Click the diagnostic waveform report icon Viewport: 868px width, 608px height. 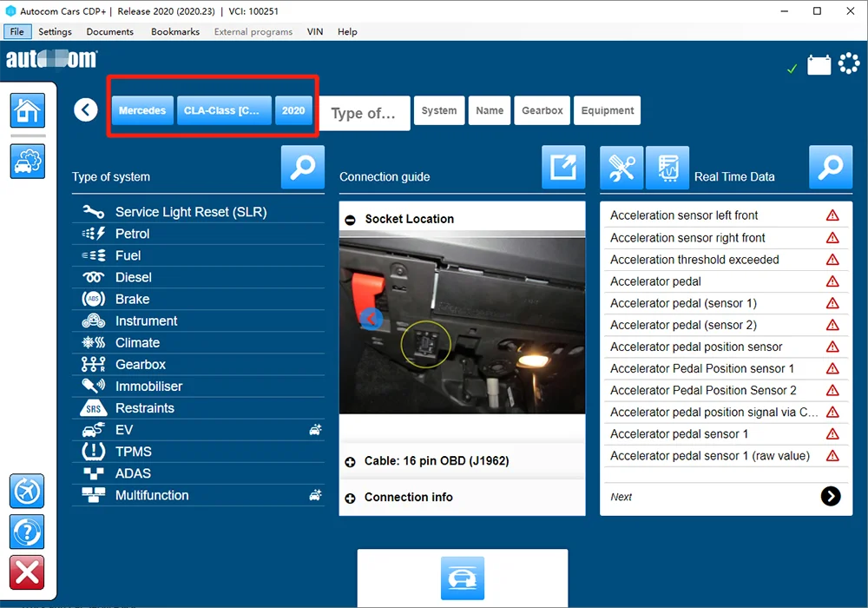click(667, 168)
